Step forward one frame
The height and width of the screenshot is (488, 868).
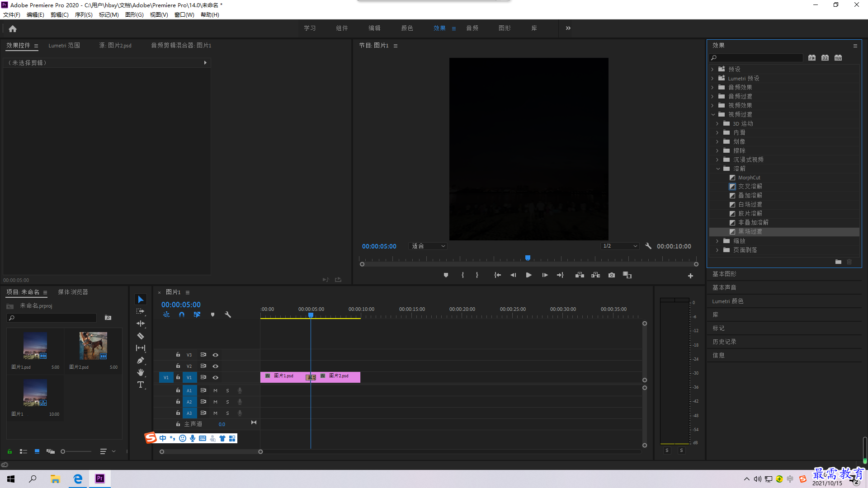click(545, 275)
